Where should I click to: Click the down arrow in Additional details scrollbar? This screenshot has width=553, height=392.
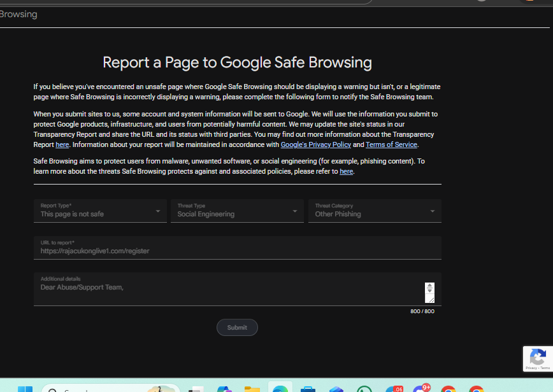pos(429,291)
